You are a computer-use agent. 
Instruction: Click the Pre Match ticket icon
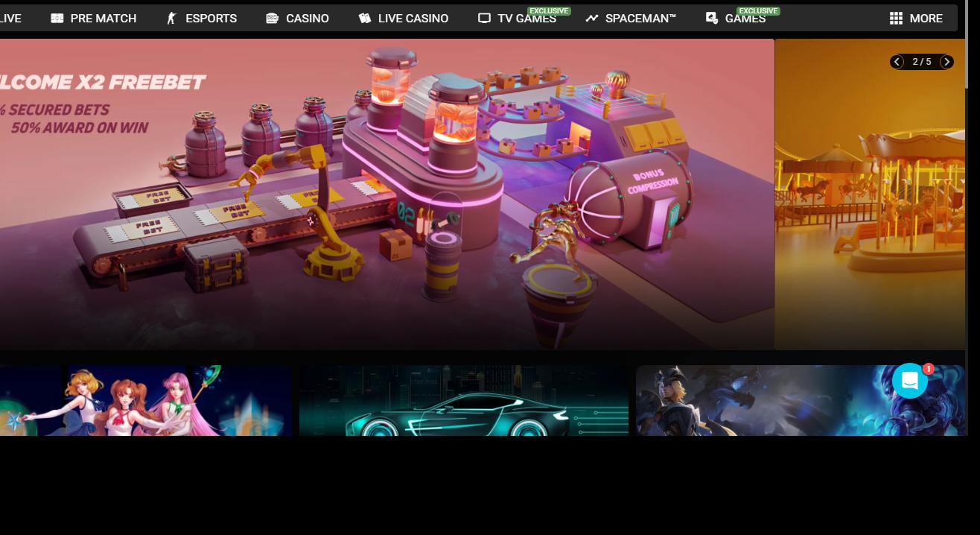57,18
